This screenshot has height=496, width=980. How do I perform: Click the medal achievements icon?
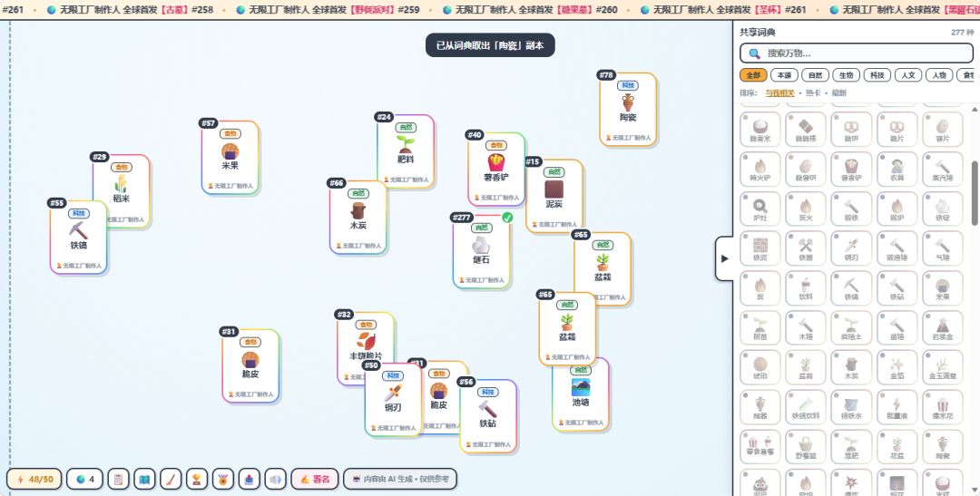222,479
